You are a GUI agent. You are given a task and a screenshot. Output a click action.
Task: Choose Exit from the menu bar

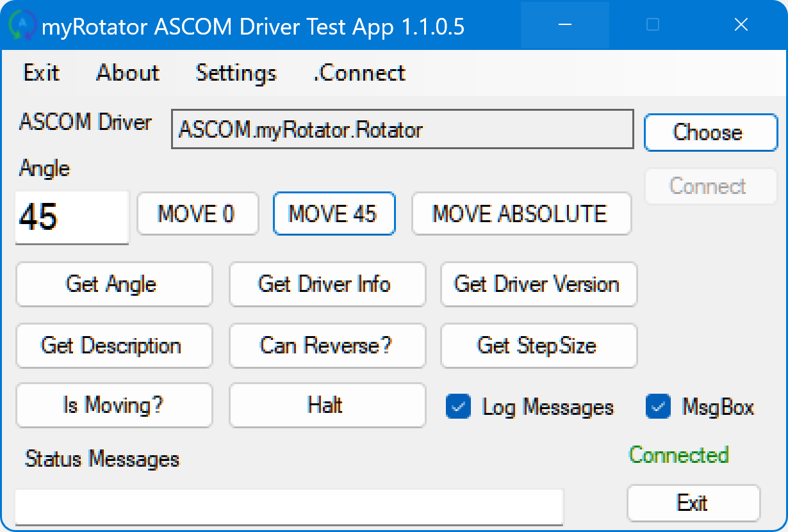click(x=41, y=73)
